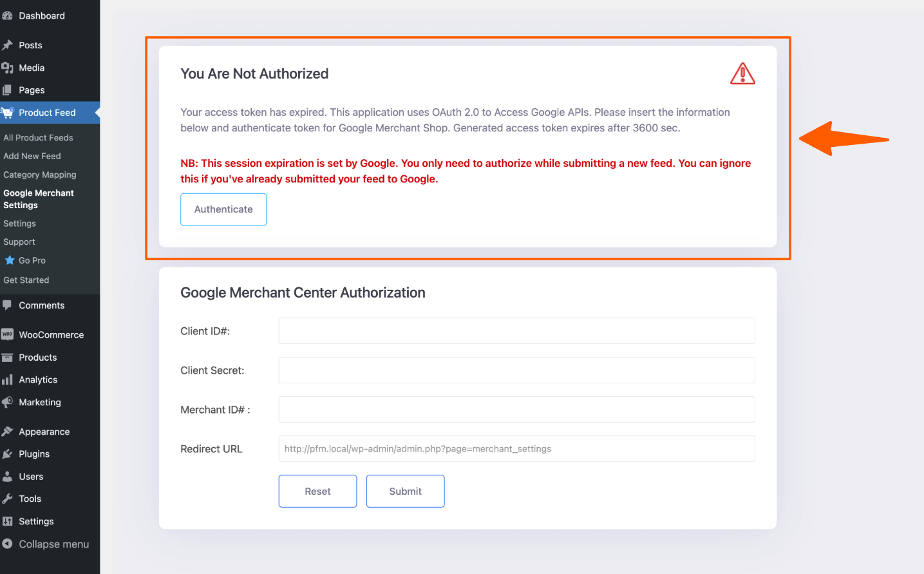924x574 pixels.
Task: Click the red warning triangle icon
Action: (x=742, y=73)
